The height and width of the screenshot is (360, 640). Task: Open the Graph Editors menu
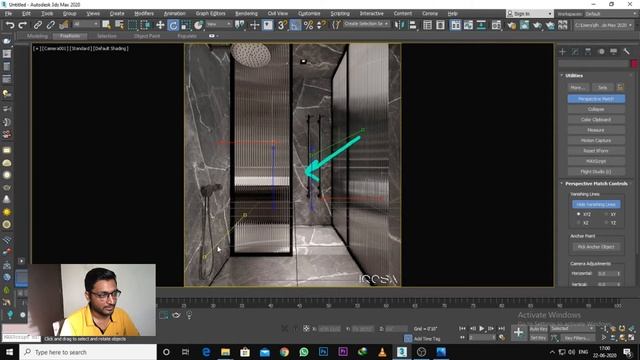click(x=210, y=13)
